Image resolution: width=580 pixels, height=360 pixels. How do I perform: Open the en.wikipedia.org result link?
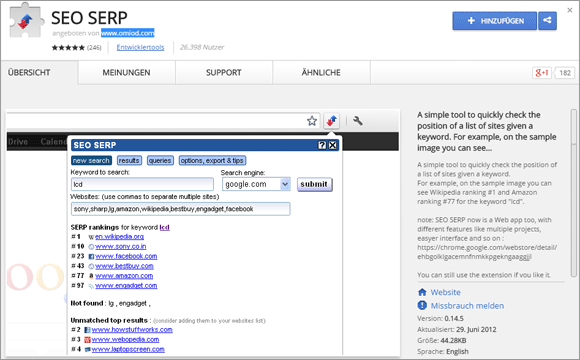click(119, 236)
